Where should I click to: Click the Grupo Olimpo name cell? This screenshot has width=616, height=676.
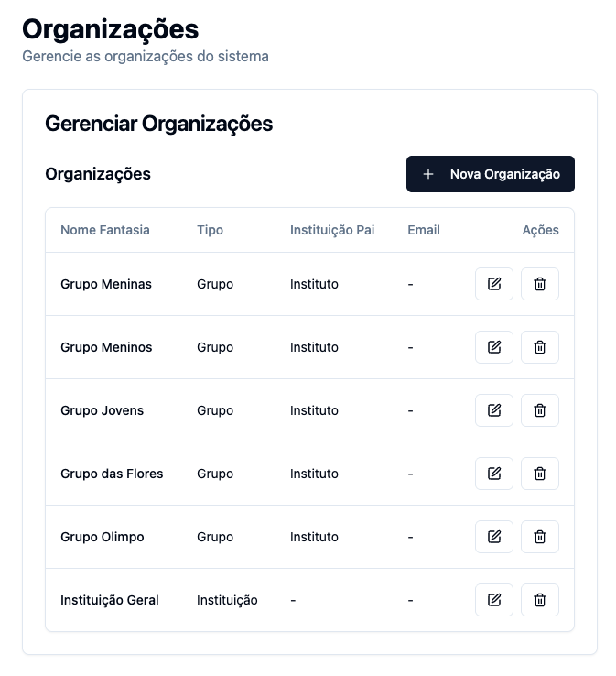click(x=103, y=537)
